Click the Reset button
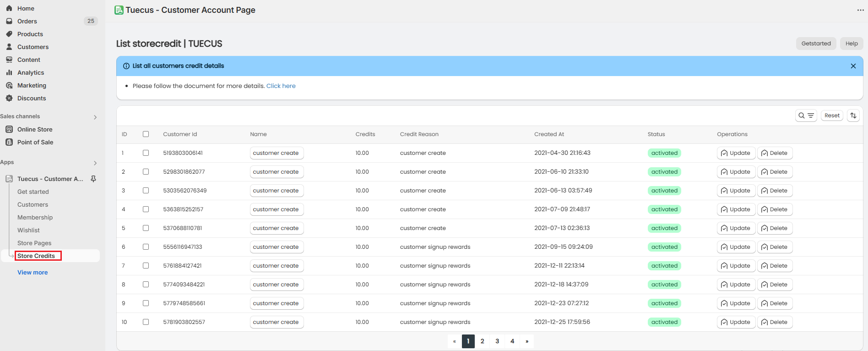868x351 pixels. coord(832,115)
